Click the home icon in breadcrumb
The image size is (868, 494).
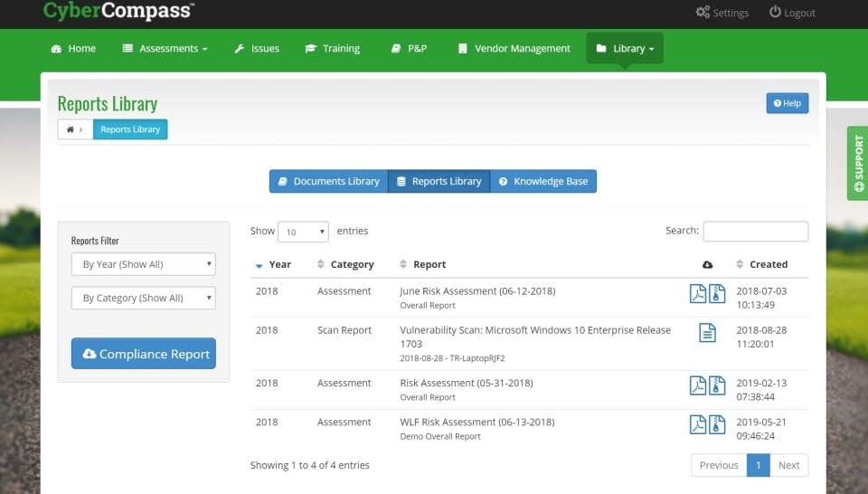71,129
